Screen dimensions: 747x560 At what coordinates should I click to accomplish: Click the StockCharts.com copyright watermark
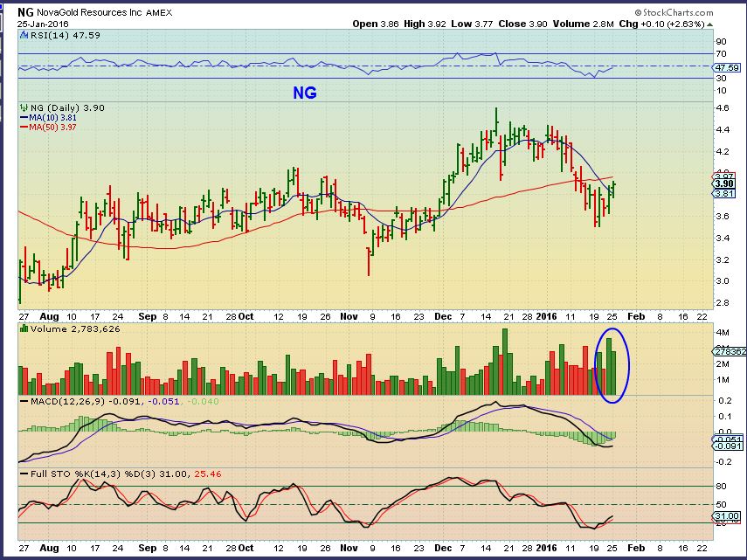click(x=674, y=12)
